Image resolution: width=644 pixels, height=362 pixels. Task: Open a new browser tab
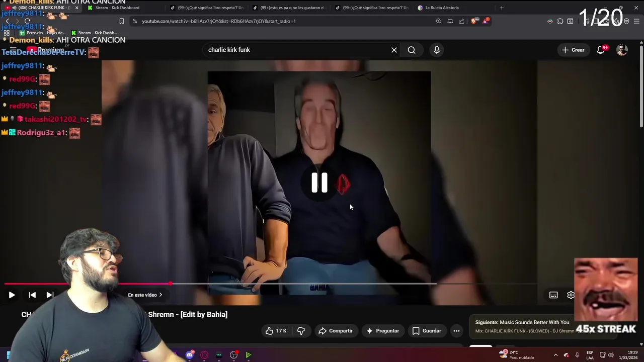click(501, 8)
